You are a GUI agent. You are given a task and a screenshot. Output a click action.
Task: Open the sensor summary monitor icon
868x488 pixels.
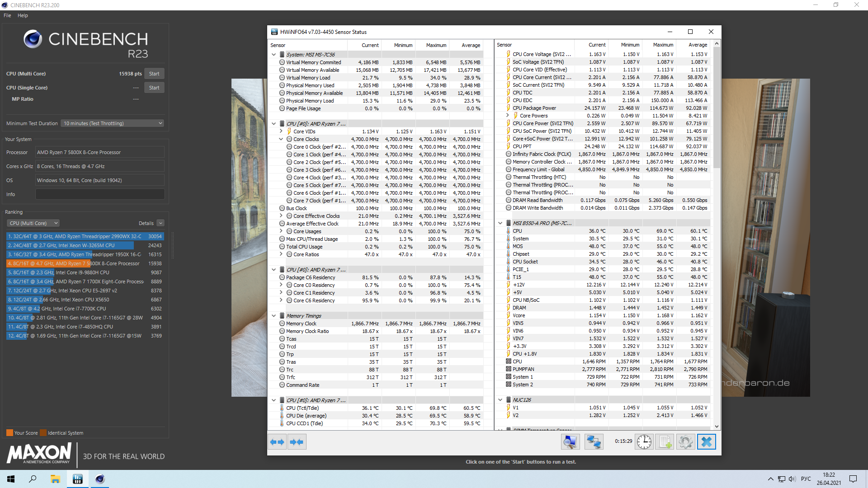tap(570, 442)
